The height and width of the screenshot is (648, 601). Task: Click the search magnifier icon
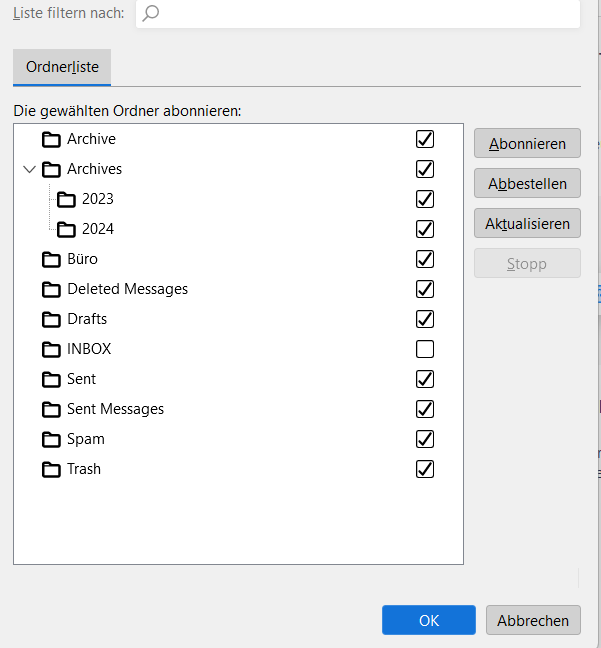tap(151, 13)
